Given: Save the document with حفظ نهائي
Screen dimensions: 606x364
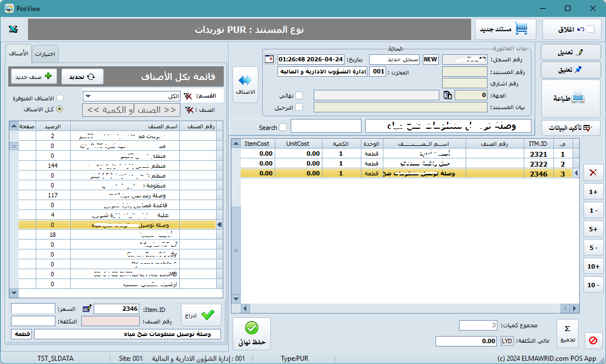Looking at the screenshot, I should (x=252, y=333).
